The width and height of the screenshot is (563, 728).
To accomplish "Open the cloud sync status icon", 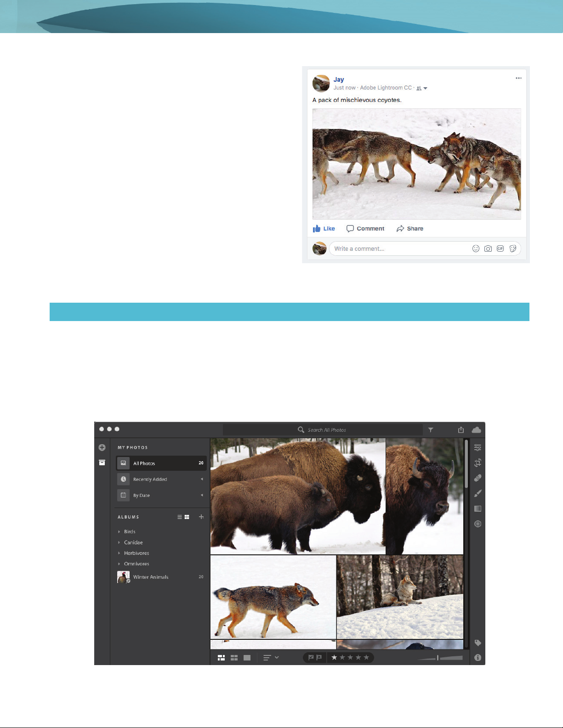I will click(x=477, y=430).
